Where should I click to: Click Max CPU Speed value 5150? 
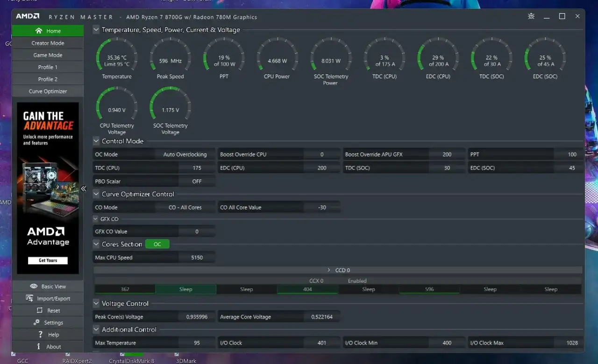(x=197, y=258)
